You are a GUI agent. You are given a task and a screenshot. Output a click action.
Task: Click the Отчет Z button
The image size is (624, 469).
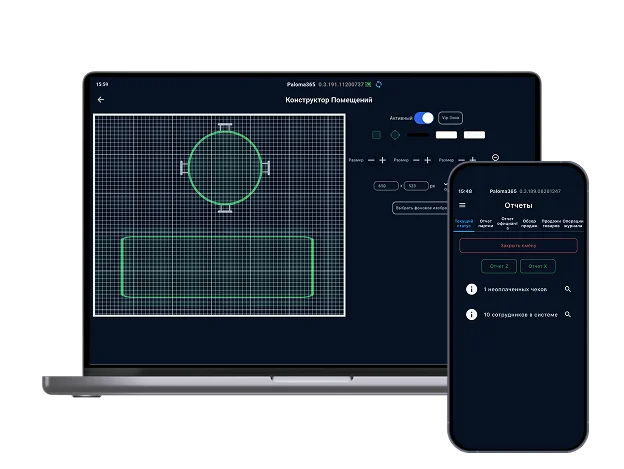pyautogui.click(x=499, y=266)
